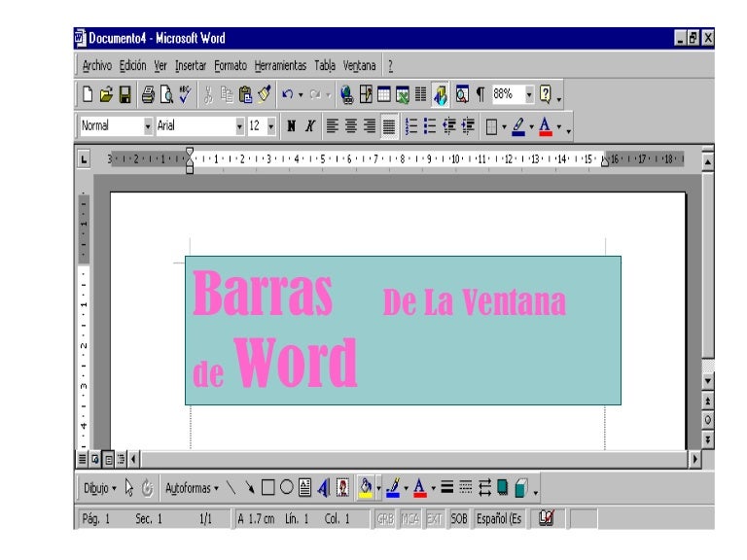Viewport: 747px width, 560px height.
Task: Open an existing file with folder icon
Action: [x=105, y=95]
